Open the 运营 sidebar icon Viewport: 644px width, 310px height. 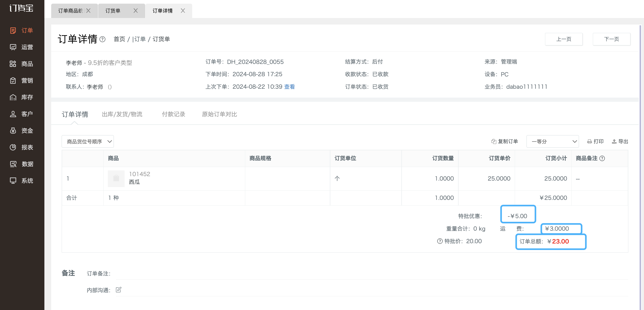(x=13, y=47)
